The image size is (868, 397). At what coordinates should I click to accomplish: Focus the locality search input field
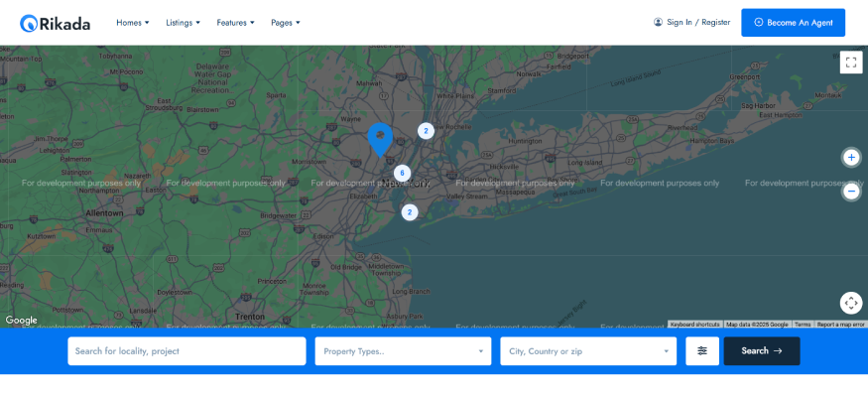pos(186,350)
